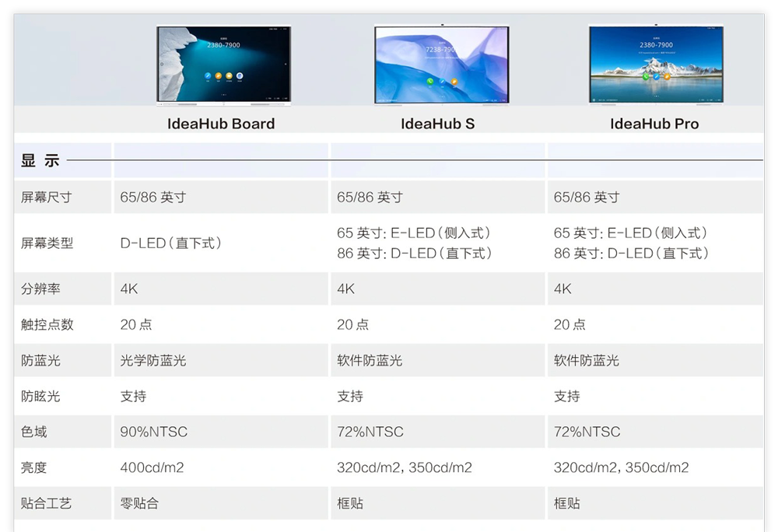Click D-LED(直下式) screen type for IdeaHub Board
Image resolution: width=778 pixels, height=532 pixels.
(170, 243)
